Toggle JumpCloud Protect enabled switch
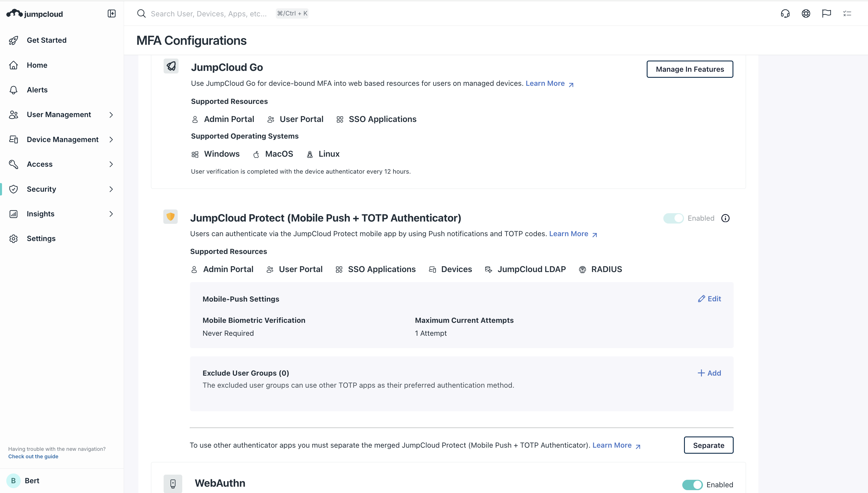Image resolution: width=868 pixels, height=493 pixels. pyautogui.click(x=673, y=218)
